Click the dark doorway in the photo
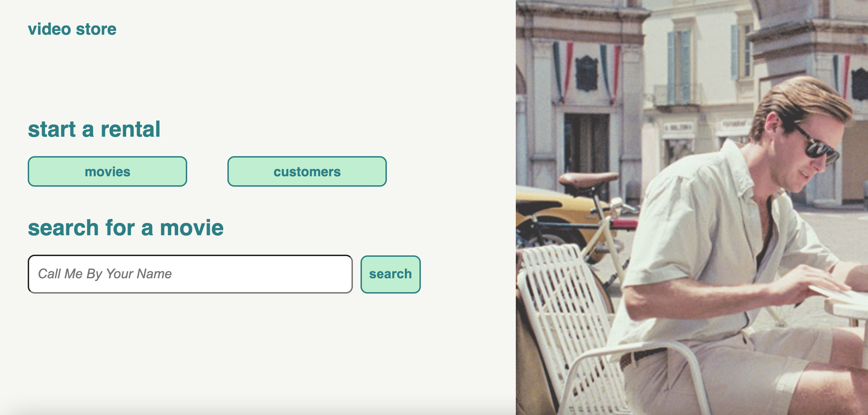 tap(586, 142)
